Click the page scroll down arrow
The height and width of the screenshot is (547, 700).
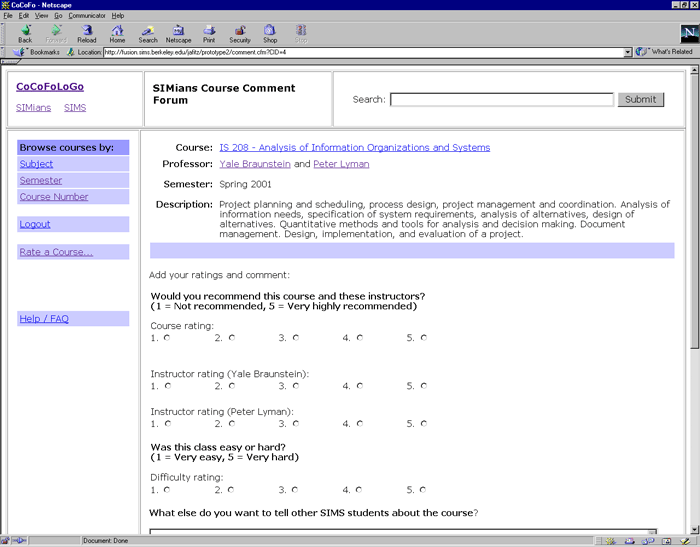point(694,530)
